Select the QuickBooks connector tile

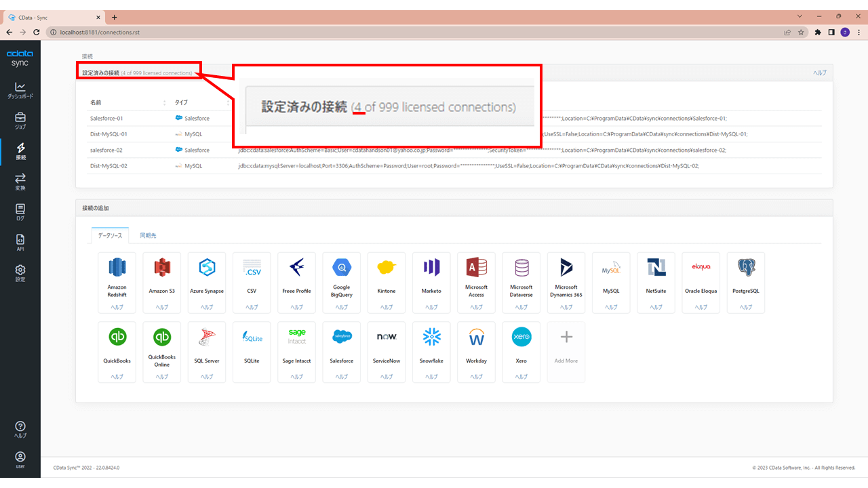tap(117, 352)
